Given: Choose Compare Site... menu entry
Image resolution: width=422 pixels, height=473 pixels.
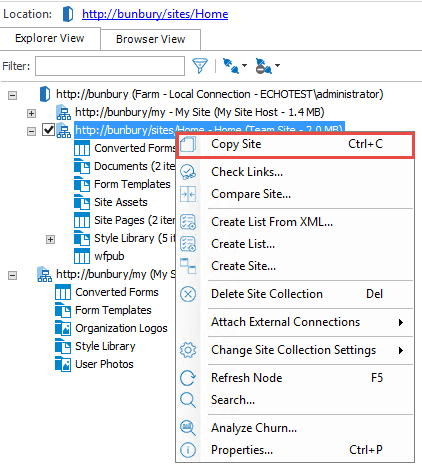Looking at the screenshot, I should click(x=295, y=194).
